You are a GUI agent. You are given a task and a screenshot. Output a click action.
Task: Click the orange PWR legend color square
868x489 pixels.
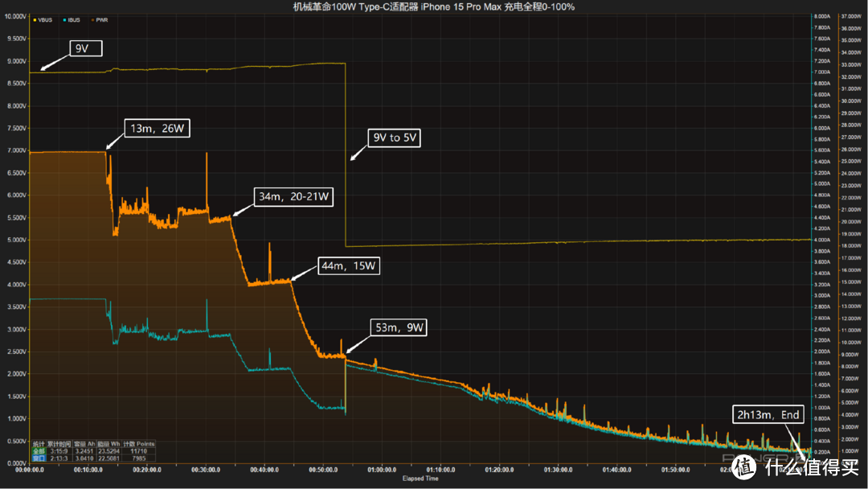pyautogui.click(x=93, y=20)
